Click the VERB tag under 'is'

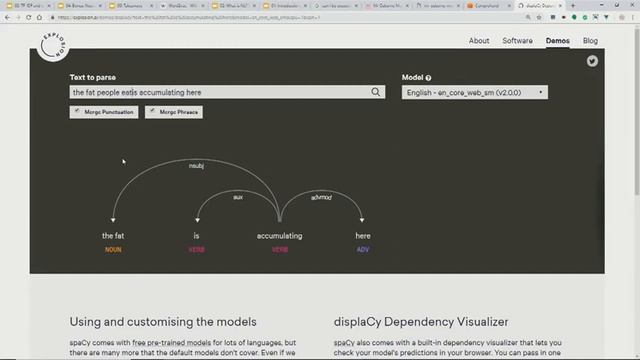tap(196, 250)
